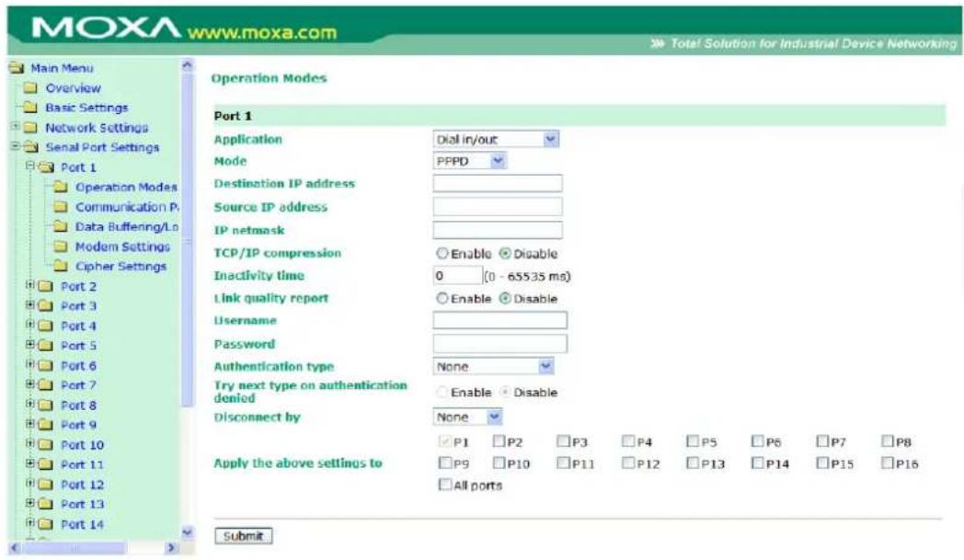Click the Port 3 folder icon

pyautogui.click(x=46, y=306)
